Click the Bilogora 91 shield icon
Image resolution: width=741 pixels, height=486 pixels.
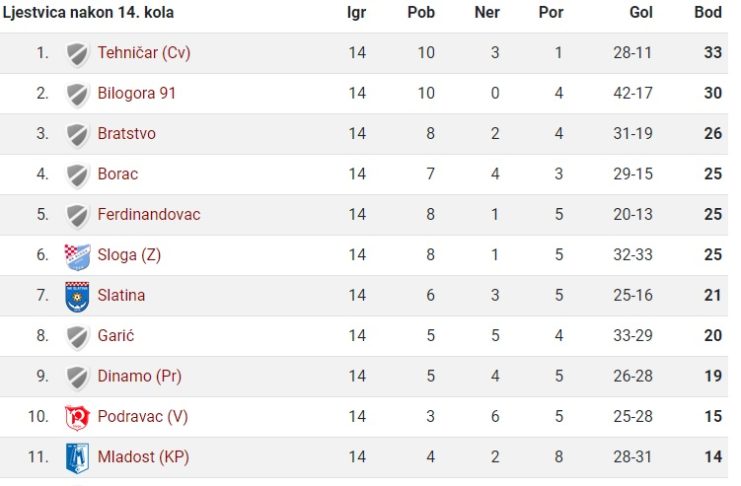tap(78, 95)
